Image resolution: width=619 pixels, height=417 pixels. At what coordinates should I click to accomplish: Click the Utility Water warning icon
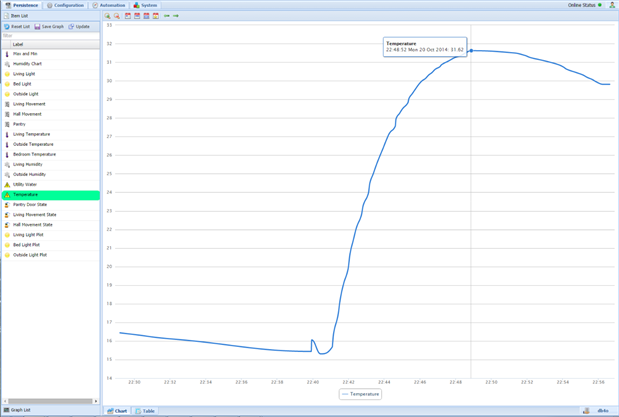click(7, 184)
